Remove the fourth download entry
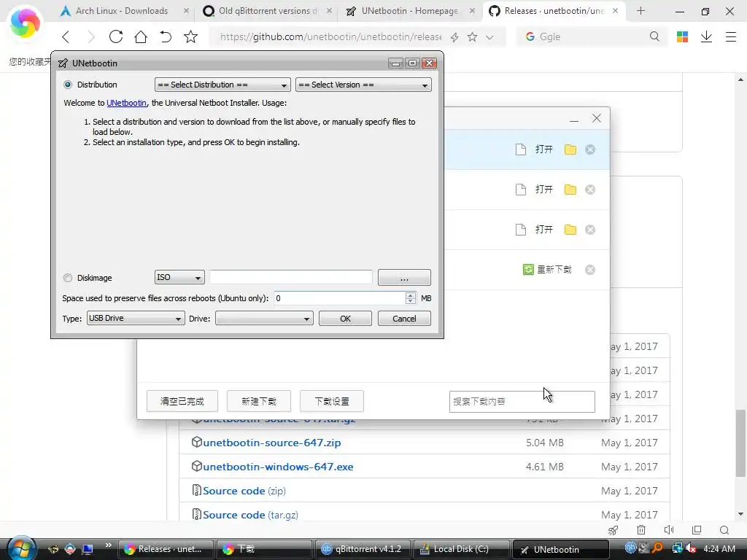 coord(589,270)
